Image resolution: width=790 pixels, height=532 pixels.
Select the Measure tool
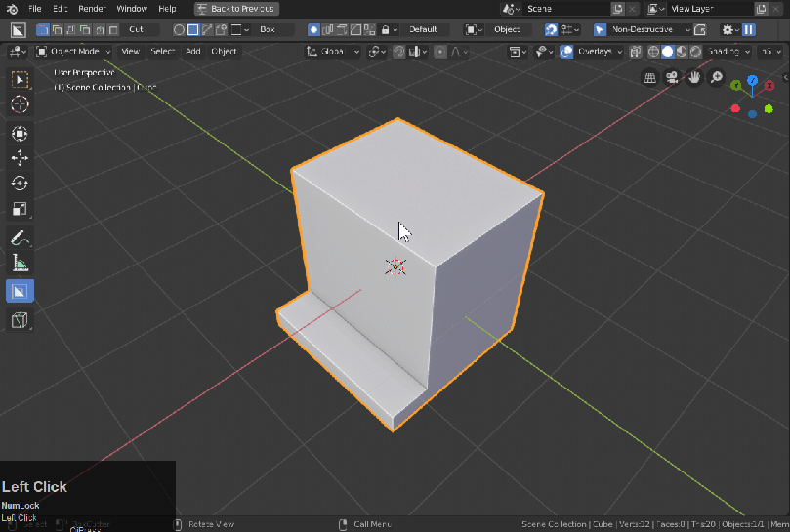(20, 263)
